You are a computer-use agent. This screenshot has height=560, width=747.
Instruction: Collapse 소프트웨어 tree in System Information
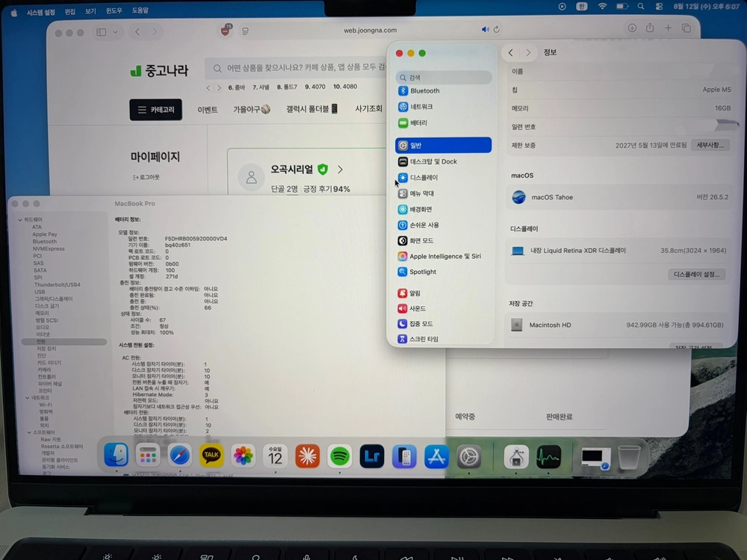click(x=28, y=432)
